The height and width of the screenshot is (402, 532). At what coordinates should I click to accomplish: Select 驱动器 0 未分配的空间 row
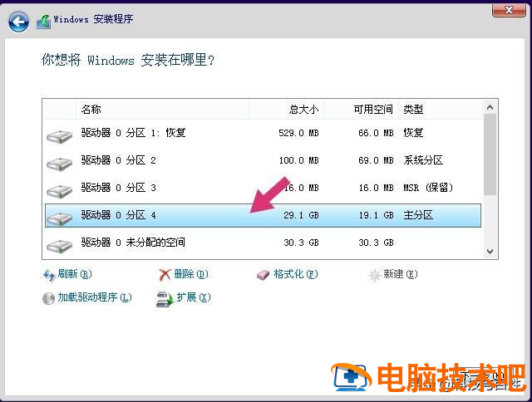(263, 243)
